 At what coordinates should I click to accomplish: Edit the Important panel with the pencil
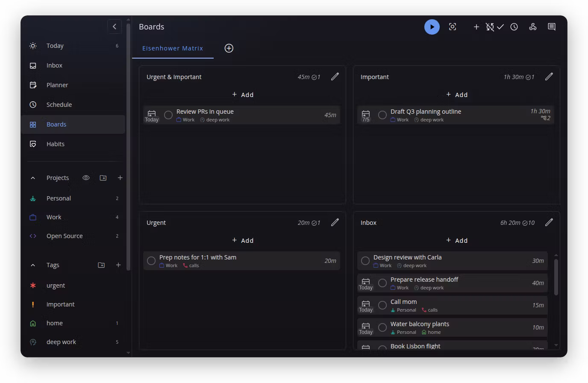(549, 77)
